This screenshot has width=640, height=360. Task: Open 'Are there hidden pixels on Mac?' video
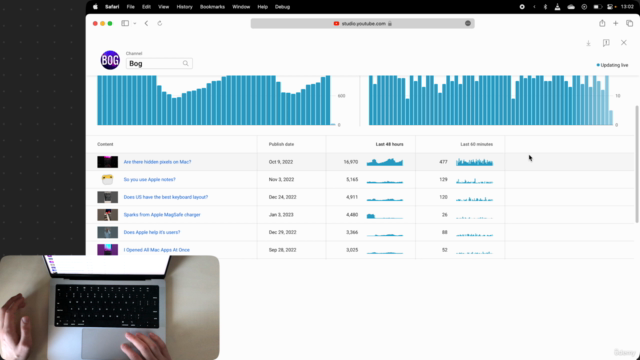[157, 162]
